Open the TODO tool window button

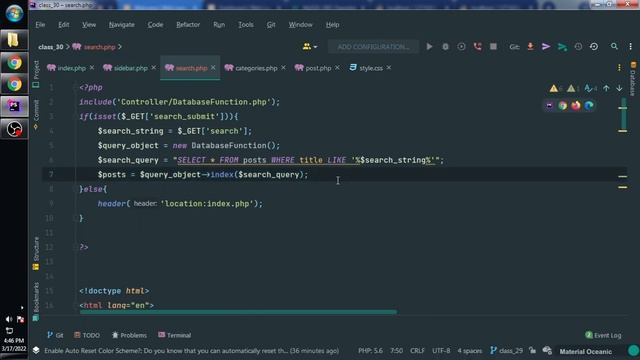(87, 335)
